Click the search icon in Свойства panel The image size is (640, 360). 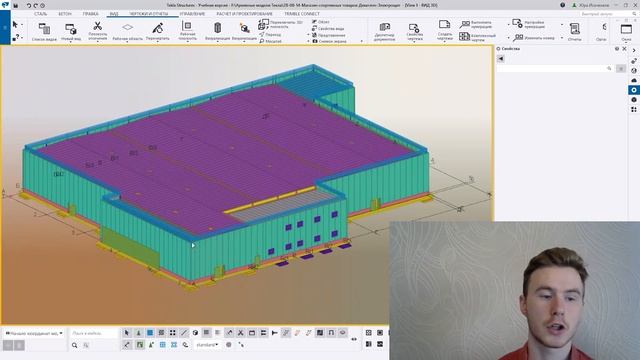coord(609,69)
